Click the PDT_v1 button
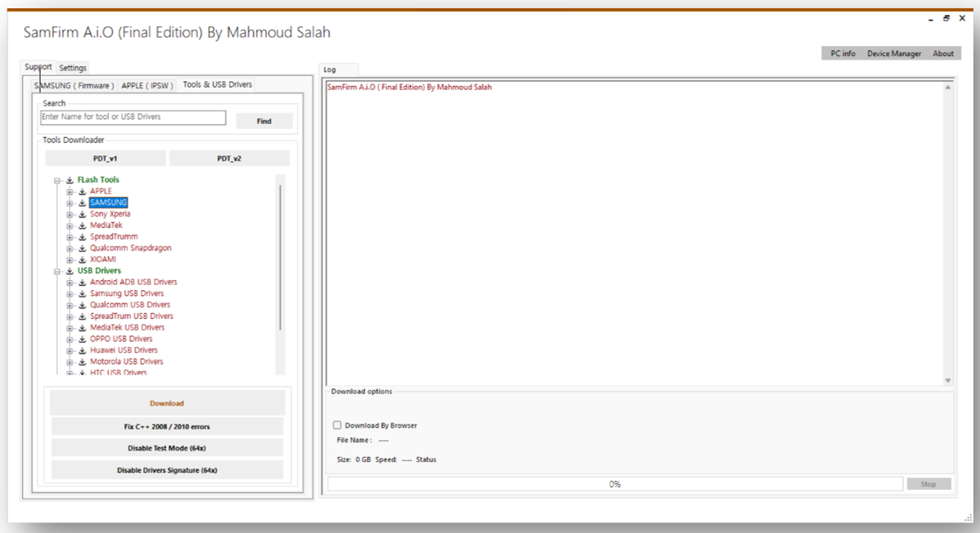Viewport: 980px width, 533px height. (105, 159)
